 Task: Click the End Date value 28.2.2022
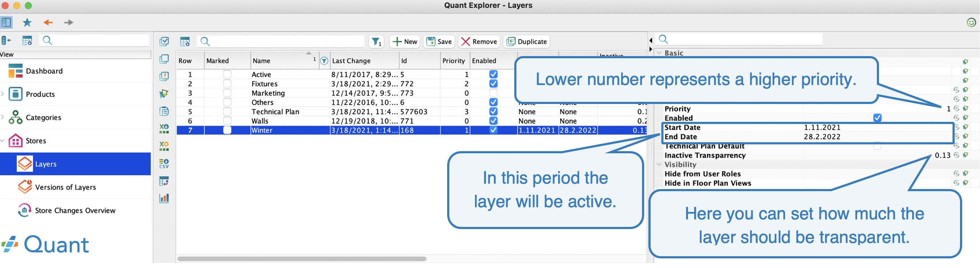pyautogui.click(x=822, y=137)
